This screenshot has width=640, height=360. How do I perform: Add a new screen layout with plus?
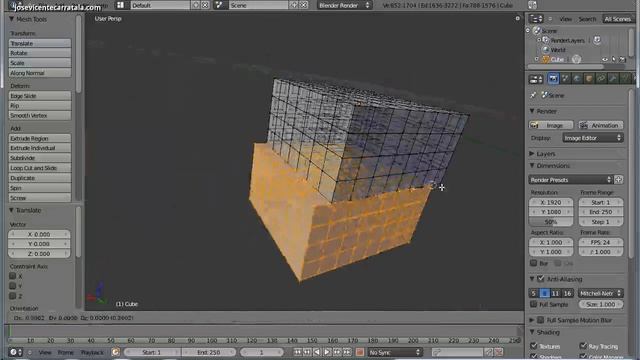[196, 5]
